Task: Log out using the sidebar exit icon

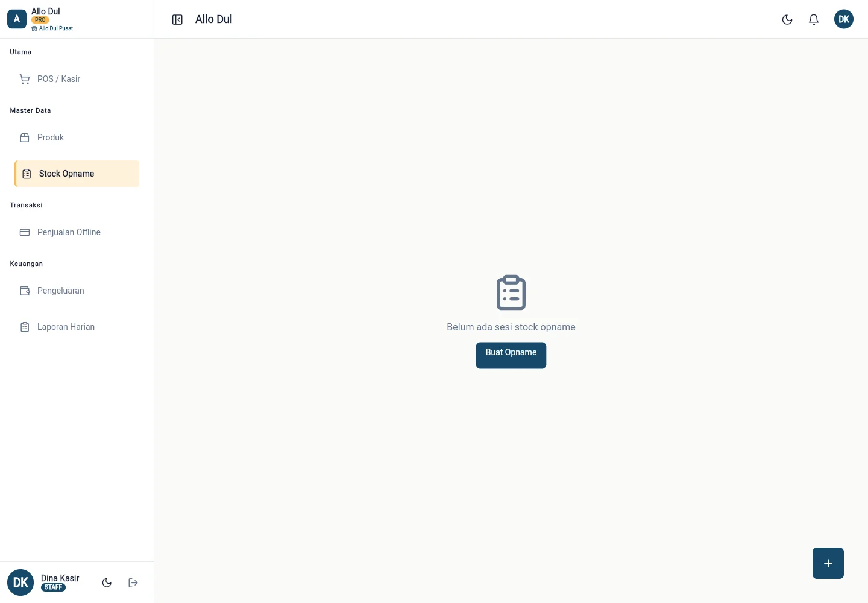Action: (x=133, y=582)
